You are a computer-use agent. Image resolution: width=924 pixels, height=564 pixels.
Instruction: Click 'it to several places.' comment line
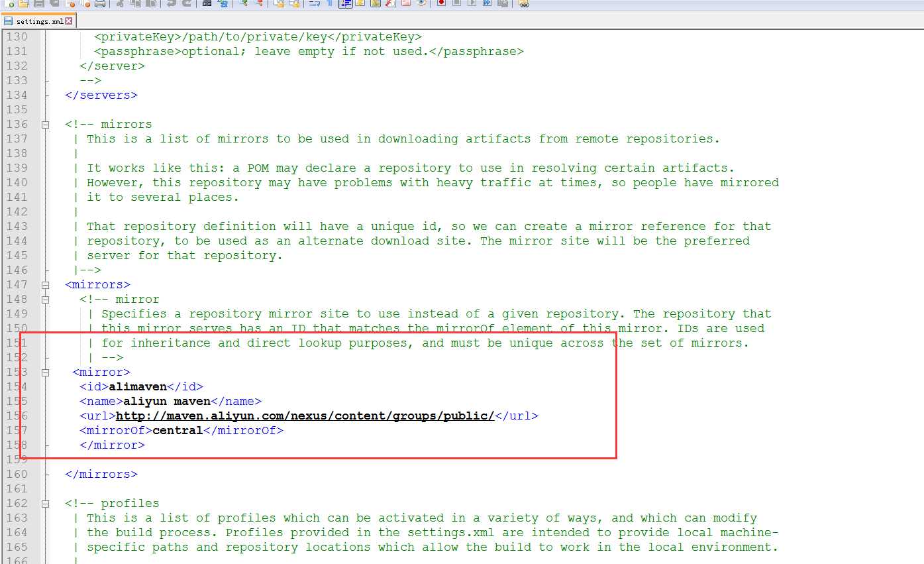point(156,197)
